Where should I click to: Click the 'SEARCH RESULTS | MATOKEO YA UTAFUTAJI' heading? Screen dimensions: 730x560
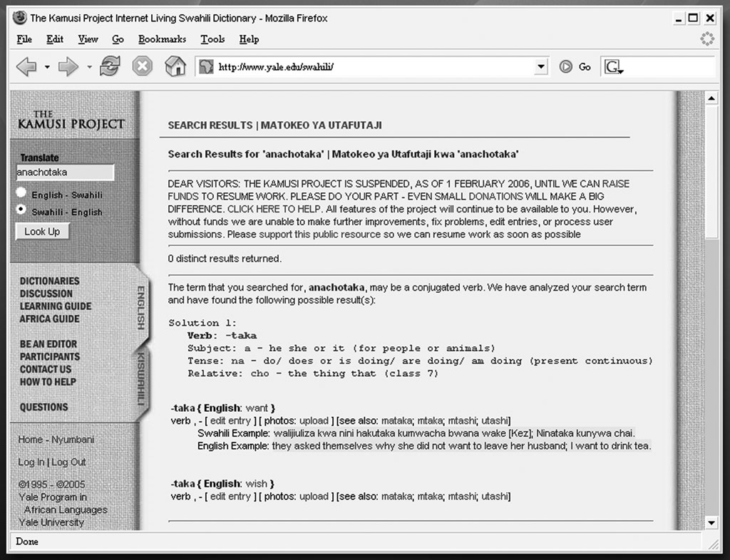[x=274, y=125]
